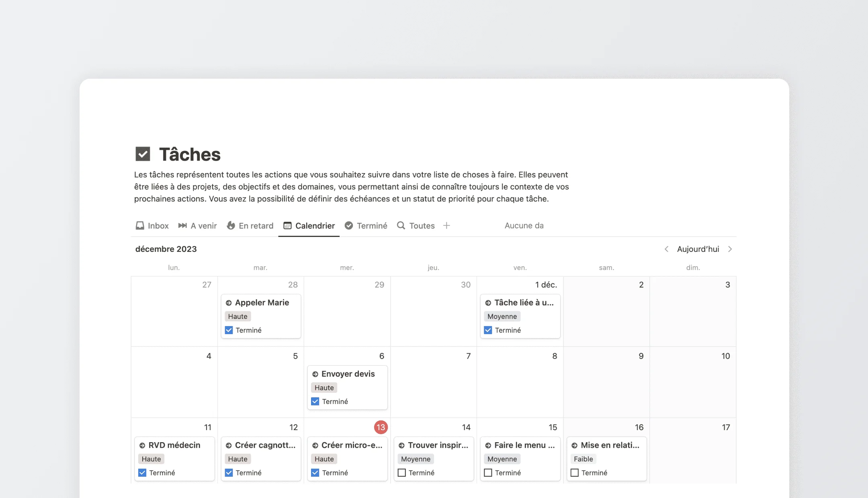Open the Terminé view tab
Viewport: 868px width, 498px height.
[366, 226]
